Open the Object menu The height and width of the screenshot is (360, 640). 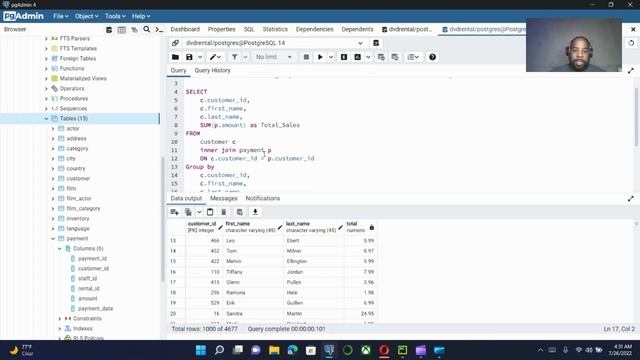coord(86,16)
